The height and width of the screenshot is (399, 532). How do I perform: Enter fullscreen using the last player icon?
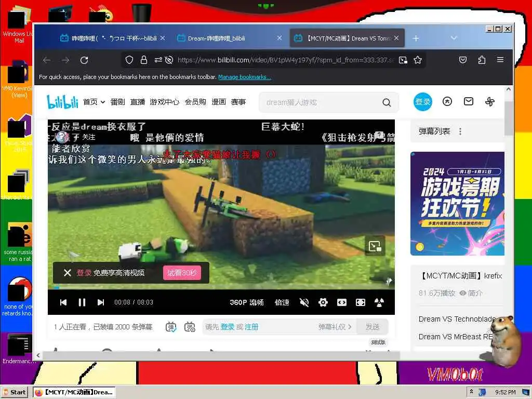coord(379,302)
